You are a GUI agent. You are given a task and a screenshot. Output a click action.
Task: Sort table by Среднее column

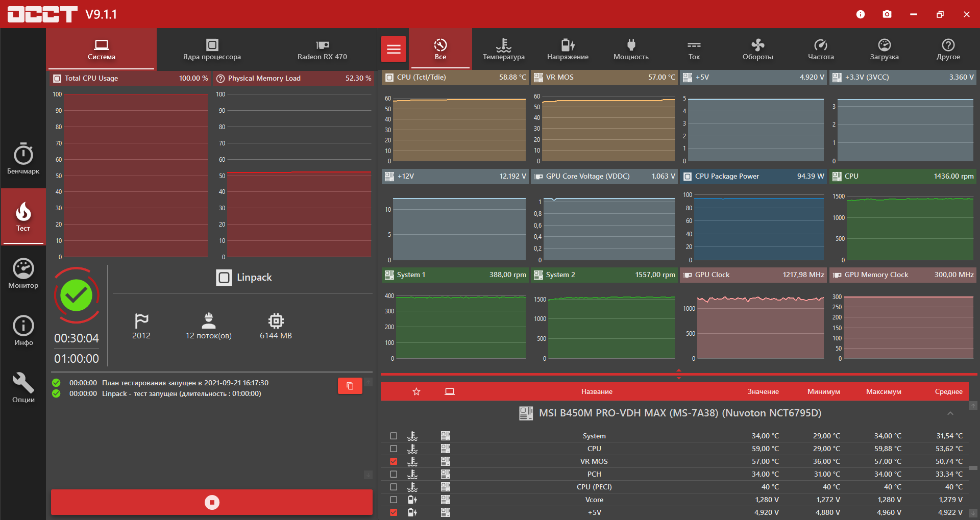tap(949, 391)
